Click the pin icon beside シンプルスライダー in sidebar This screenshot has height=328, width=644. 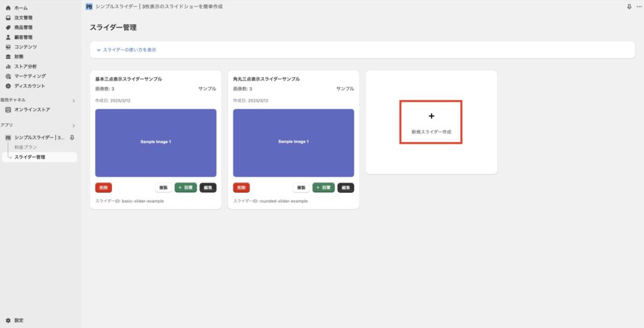point(72,138)
